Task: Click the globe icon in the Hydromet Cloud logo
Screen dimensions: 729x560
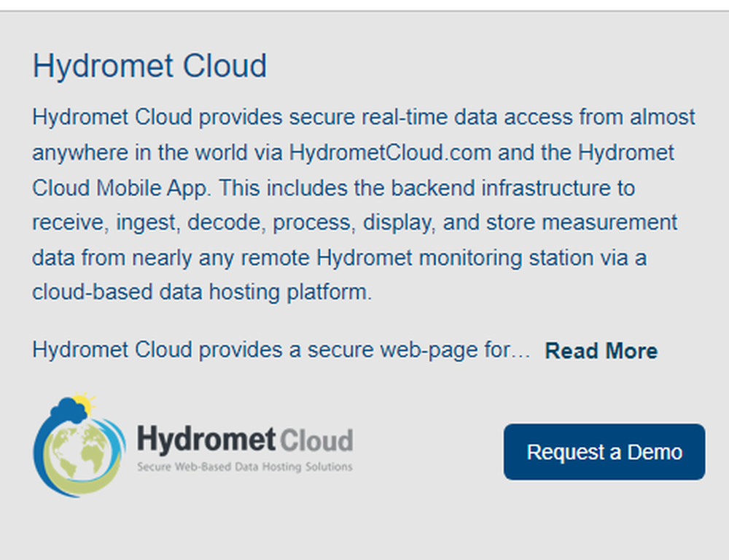Action: point(79,450)
